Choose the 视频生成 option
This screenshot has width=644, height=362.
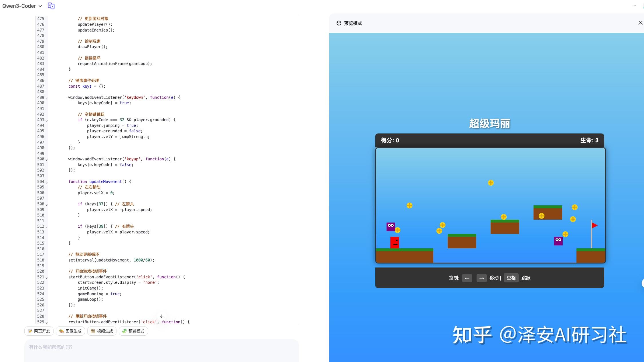coord(102,331)
